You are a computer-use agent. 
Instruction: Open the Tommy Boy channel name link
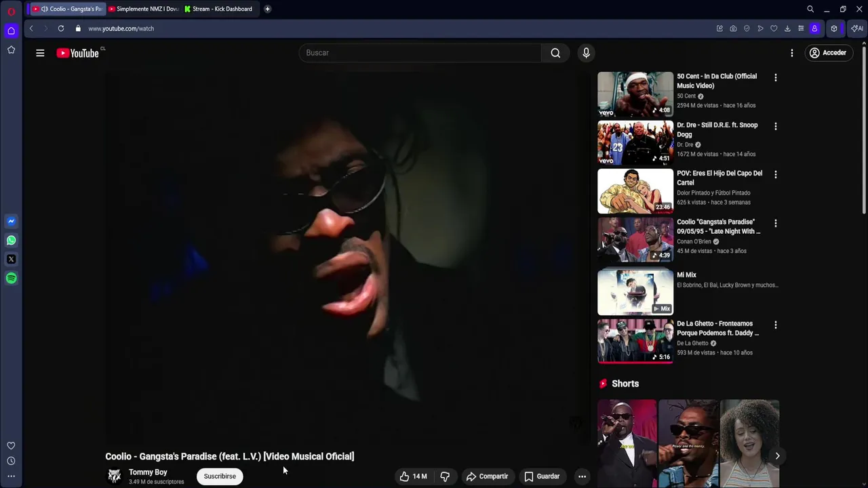[x=148, y=472]
